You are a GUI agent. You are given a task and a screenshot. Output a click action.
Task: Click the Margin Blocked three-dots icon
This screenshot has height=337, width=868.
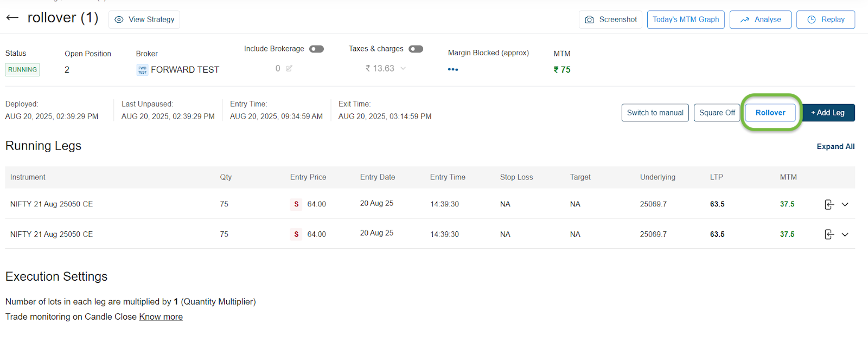(453, 69)
